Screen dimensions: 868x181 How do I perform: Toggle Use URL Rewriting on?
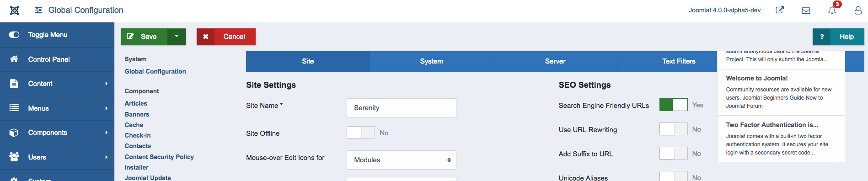[x=673, y=129]
